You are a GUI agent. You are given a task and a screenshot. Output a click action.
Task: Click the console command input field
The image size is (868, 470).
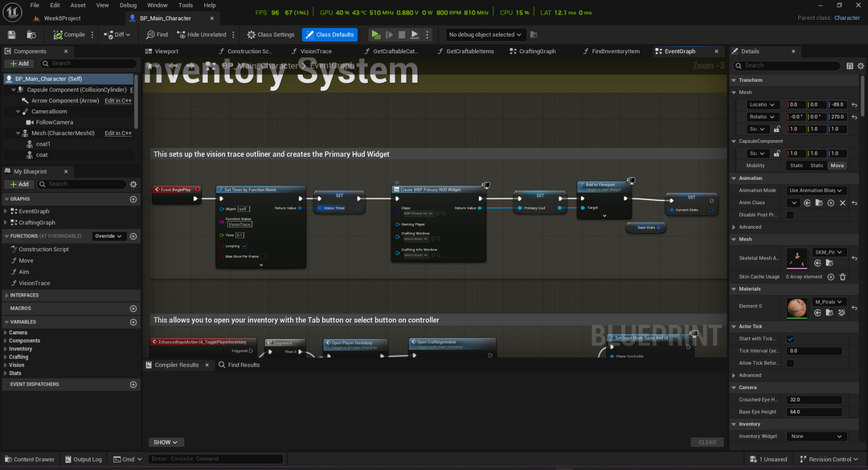click(215, 460)
